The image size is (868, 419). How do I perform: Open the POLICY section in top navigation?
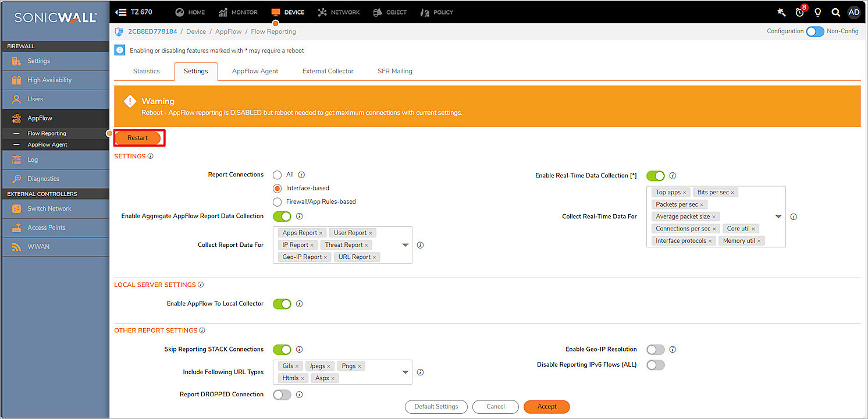click(x=442, y=12)
